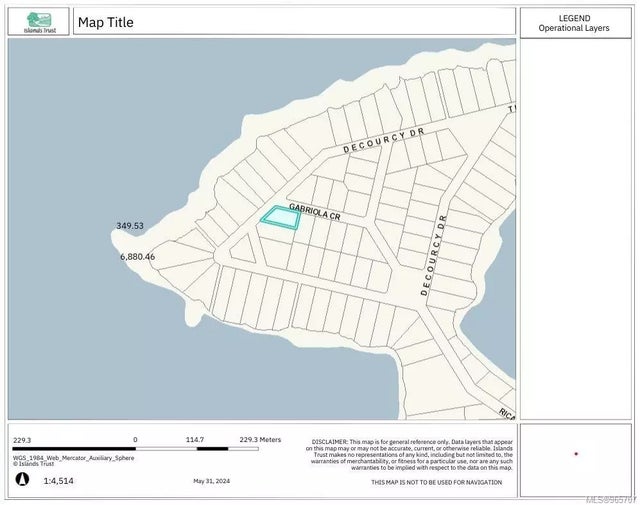Click the disclaimer text block
The width and height of the screenshot is (640, 505).
[413, 454]
